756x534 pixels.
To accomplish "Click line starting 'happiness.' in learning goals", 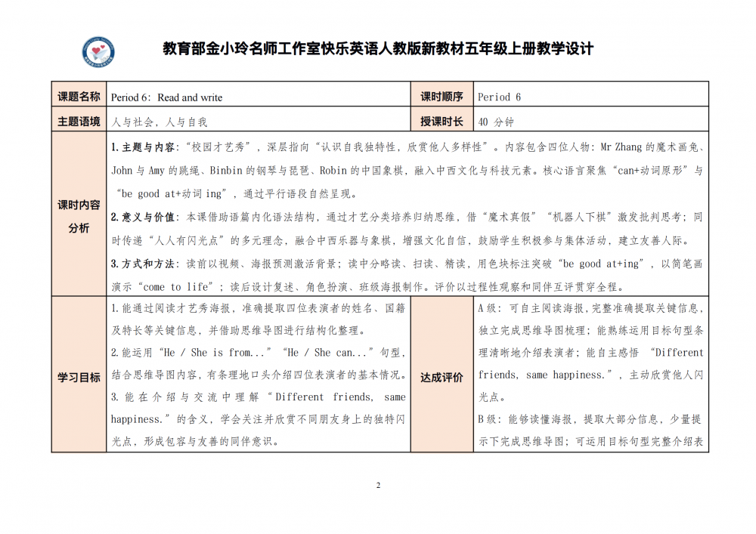I will click(259, 419).
